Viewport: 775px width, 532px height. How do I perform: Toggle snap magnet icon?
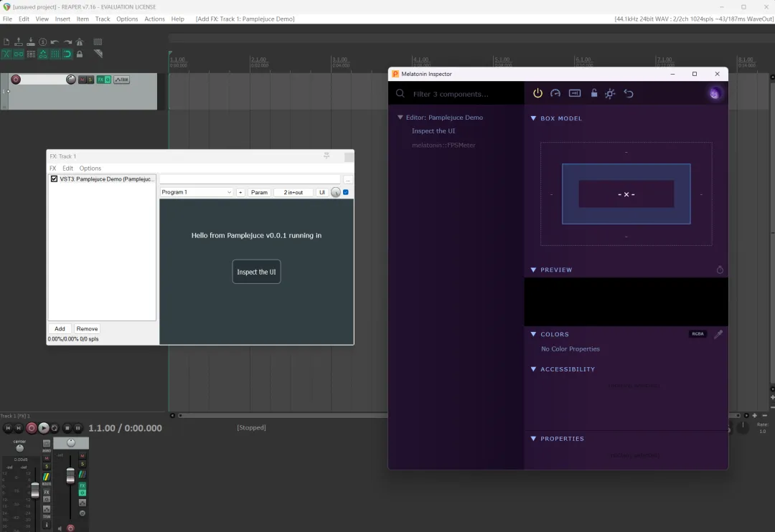(67, 54)
